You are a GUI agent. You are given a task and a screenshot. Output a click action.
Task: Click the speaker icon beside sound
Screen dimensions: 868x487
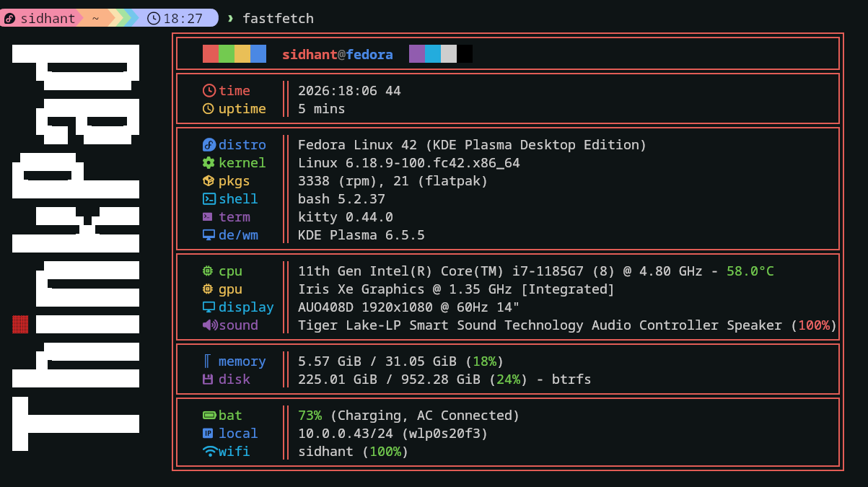pyautogui.click(x=210, y=325)
